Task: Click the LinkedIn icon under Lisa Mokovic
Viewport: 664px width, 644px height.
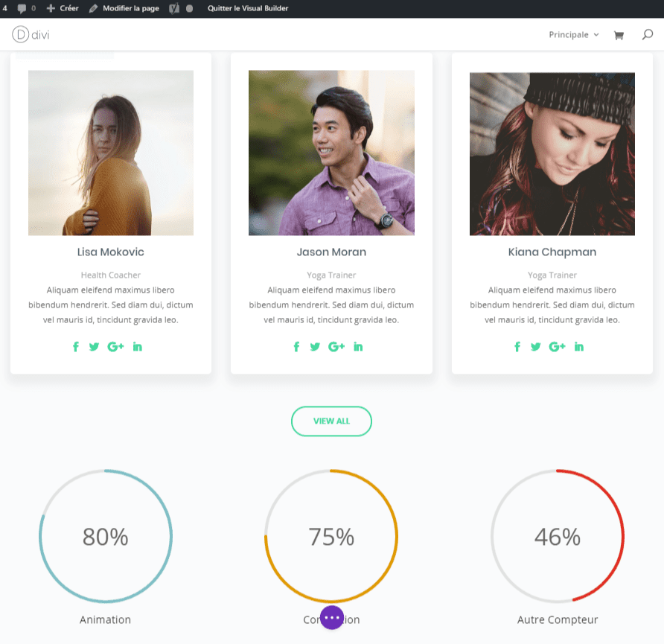Action: [x=137, y=346]
